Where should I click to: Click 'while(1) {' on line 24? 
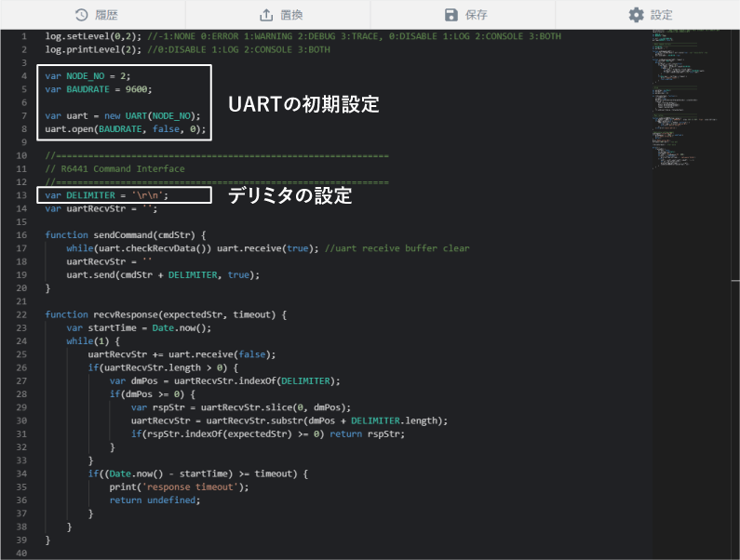[x=93, y=341]
